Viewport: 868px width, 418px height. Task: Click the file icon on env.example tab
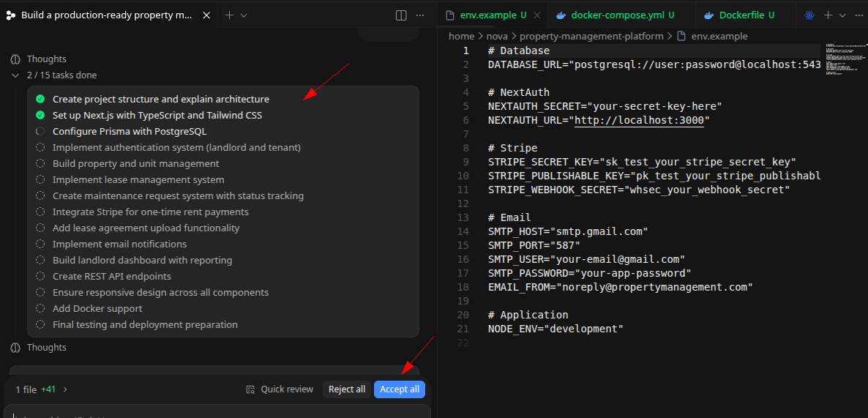[x=450, y=15]
